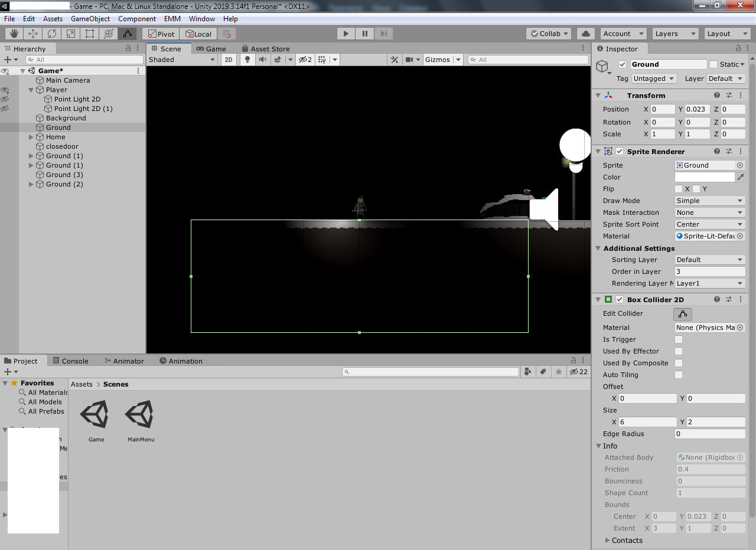The image size is (756, 550).
Task: Pick color with eyedropper icon
Action: coord(741,177)
